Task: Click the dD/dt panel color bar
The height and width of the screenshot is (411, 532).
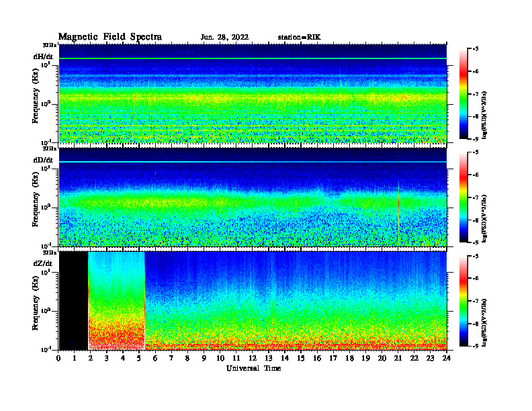Action: 463,197
